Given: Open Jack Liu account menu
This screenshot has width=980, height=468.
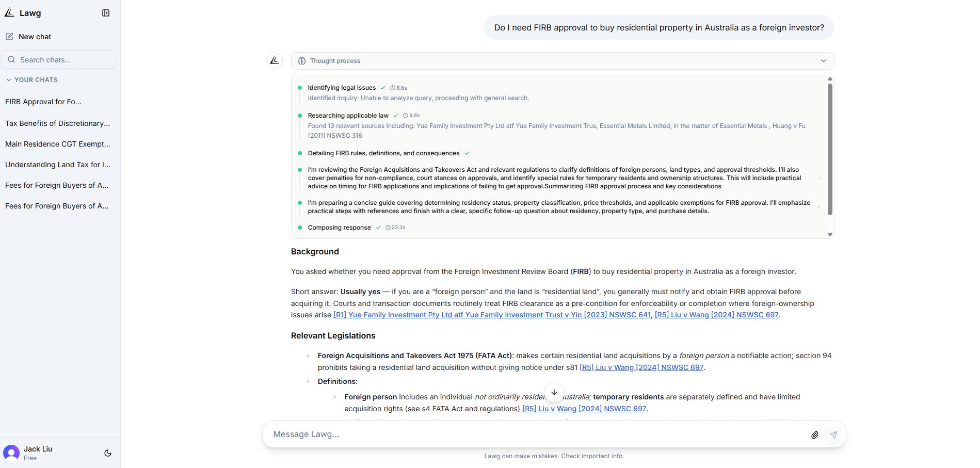Looking at the screenshot, I should click(x=31, y=453).
